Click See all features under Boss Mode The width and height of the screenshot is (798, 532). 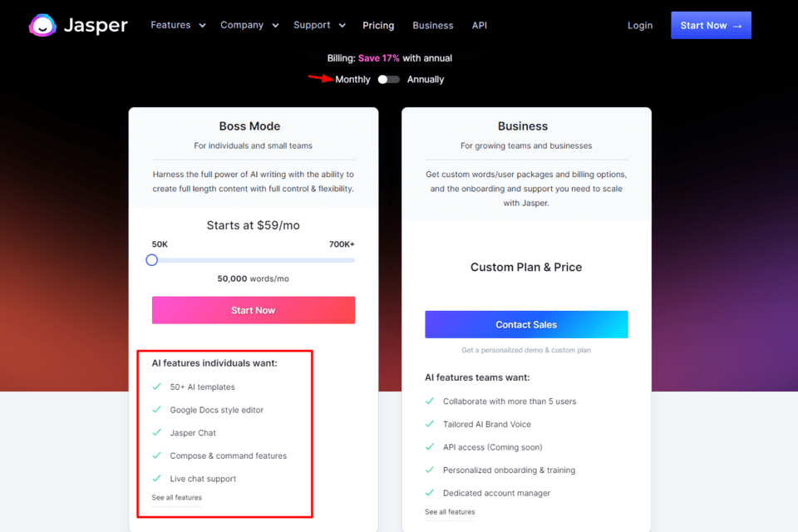pos(175,497)
